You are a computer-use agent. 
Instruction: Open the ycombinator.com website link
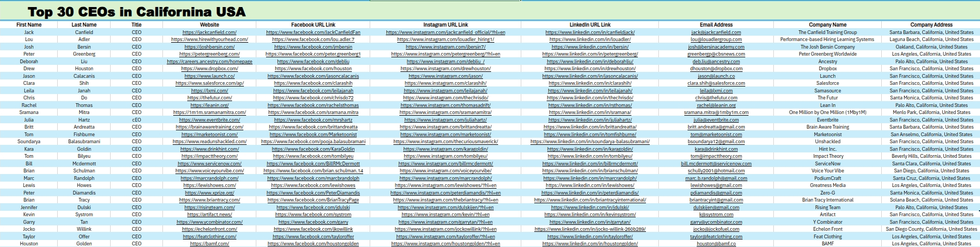click(x=209, y=222)
